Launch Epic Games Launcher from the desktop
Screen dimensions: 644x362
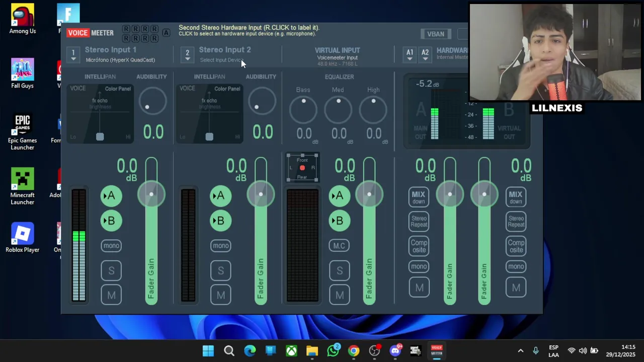coord(22,132)
